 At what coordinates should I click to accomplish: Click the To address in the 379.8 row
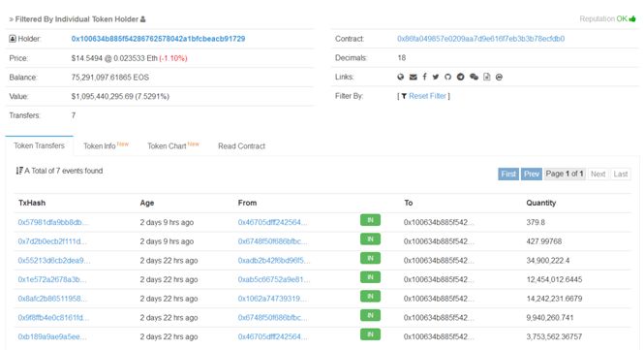[x=439, y=222]
